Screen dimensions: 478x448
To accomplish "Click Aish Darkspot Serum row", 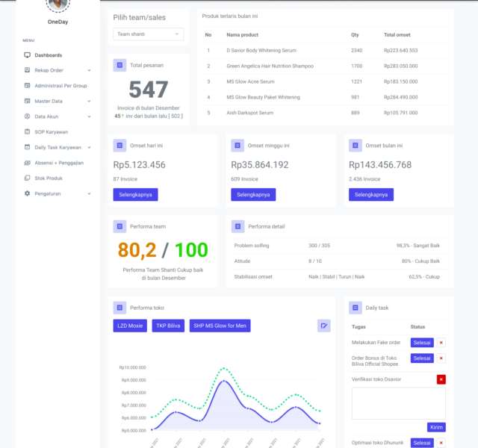I will coord(326,113).
